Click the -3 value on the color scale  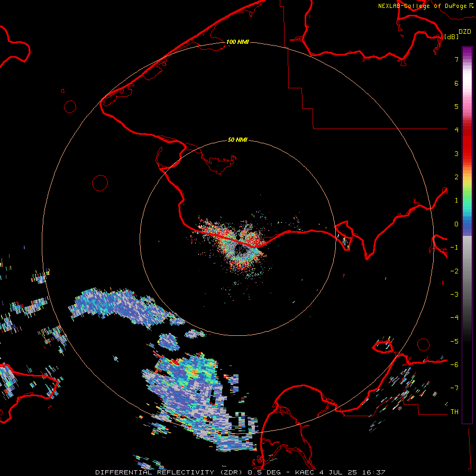point(454,294)
